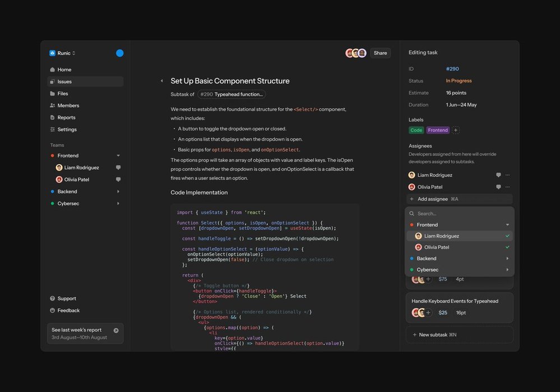Open comment icon for Liam Rodriguez in sidebar
The width and height of the screenshot is (560, 392).
click(118, 167)
